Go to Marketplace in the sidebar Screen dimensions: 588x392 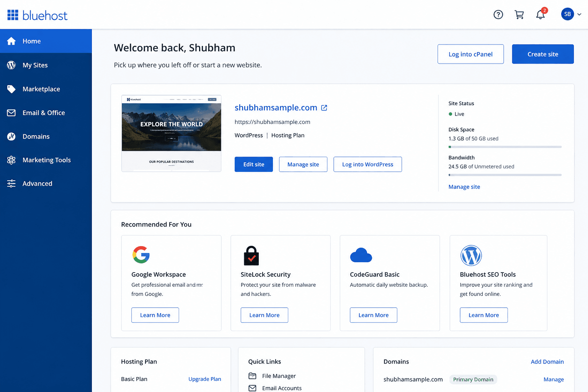pyautogui.click(x=46, y=89)
